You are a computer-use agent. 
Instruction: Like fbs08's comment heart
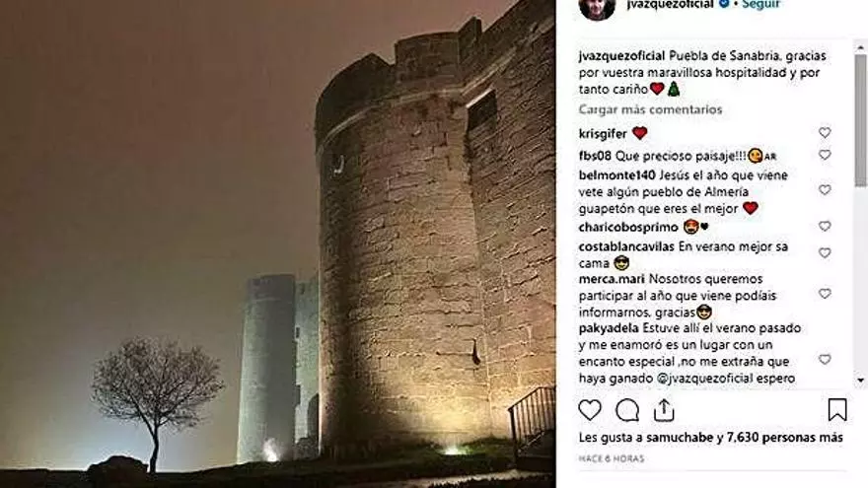(825, 155)
